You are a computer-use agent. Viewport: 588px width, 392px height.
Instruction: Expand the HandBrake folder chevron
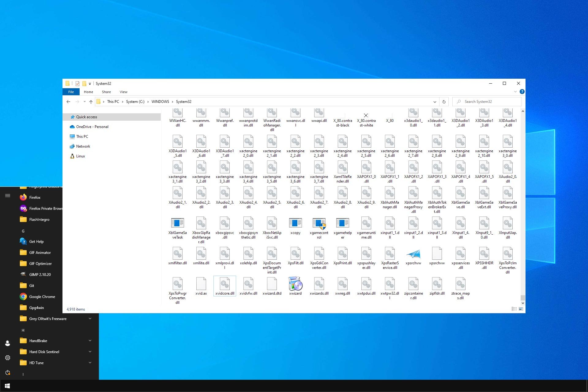click(x=90, y=341)
